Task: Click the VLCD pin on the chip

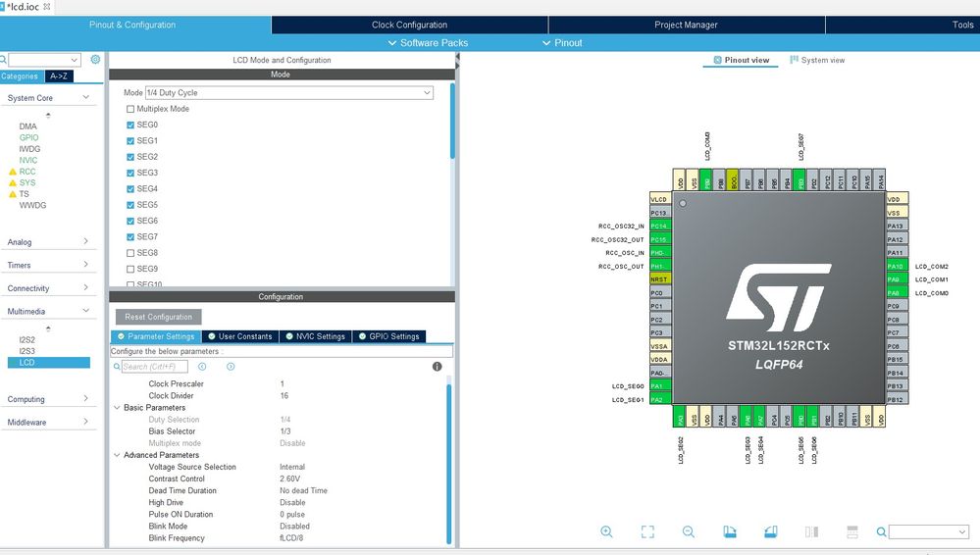Action: [x=660, y=199]
